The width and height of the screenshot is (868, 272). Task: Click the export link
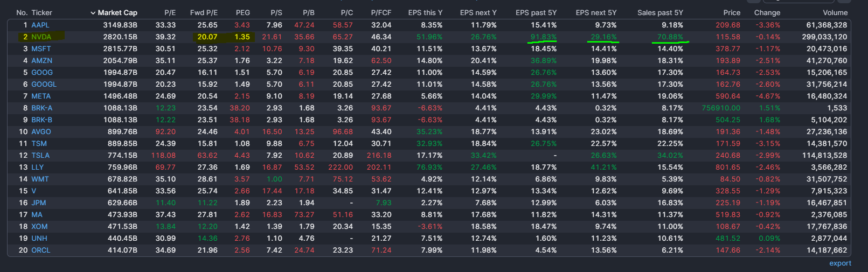coord(840,263)
